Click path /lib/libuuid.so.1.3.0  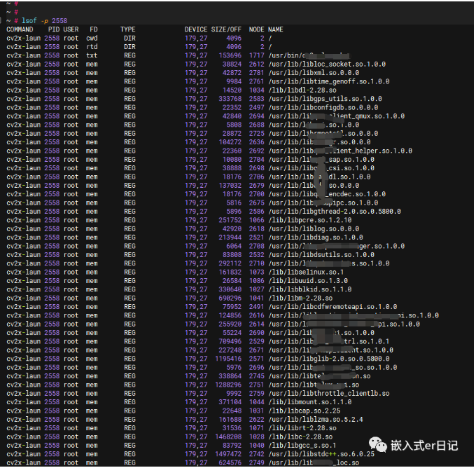click(x=308, y=281)
